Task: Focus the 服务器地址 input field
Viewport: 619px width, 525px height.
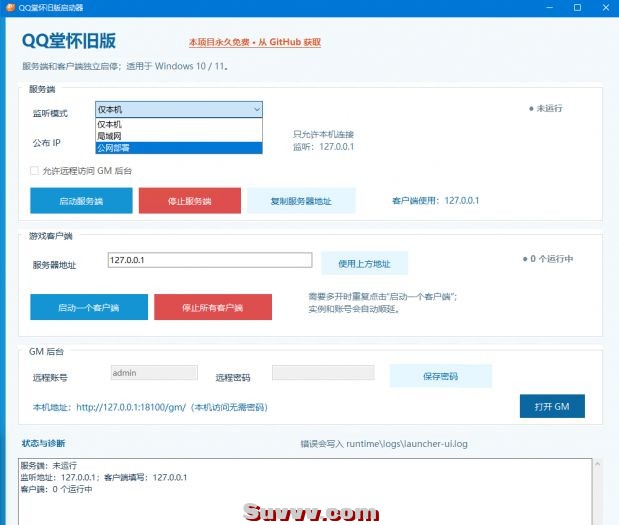Action: coord(210,260)
